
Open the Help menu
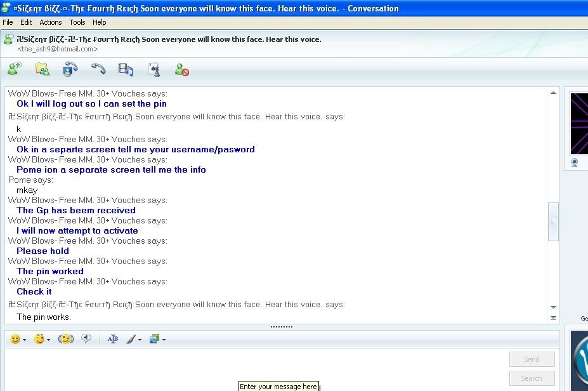[100, 22]
